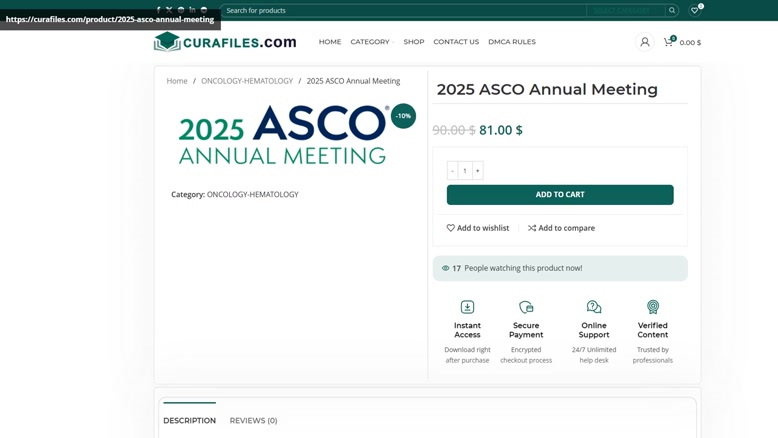Decrease quantity with minus button
Viewport: 778px width, 438px height.
[453, 171]
